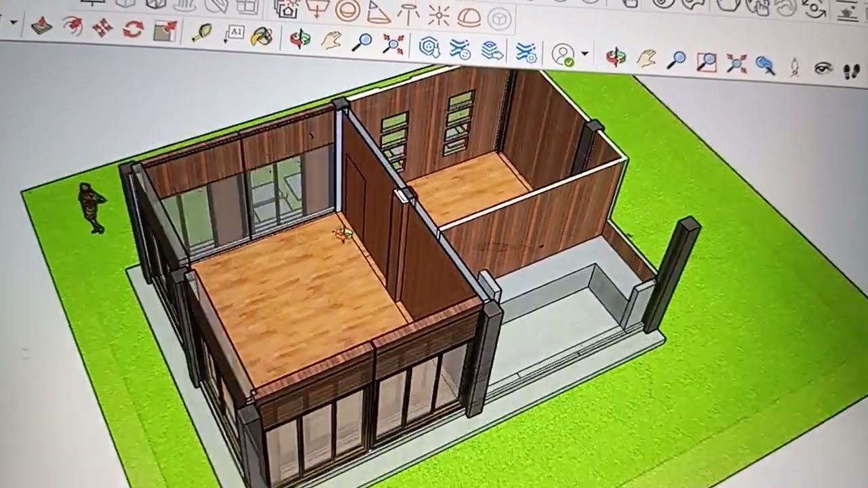Image resolution: width=868 pixels, height=488 pixels.
Task: Select the Move tool with four red arrows
Action: (x=102, y=28)
